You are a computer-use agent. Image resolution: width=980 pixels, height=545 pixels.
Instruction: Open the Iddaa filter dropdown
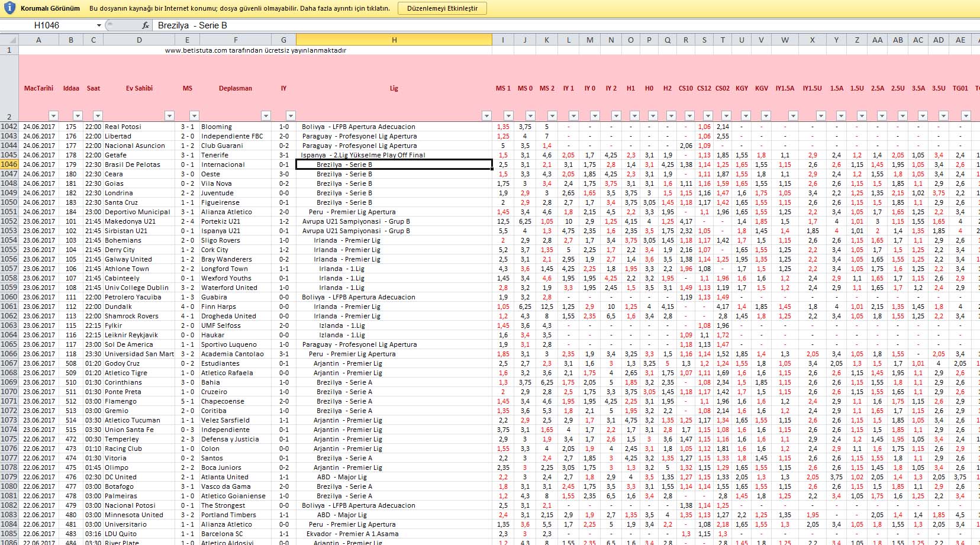tap(78, 116)
